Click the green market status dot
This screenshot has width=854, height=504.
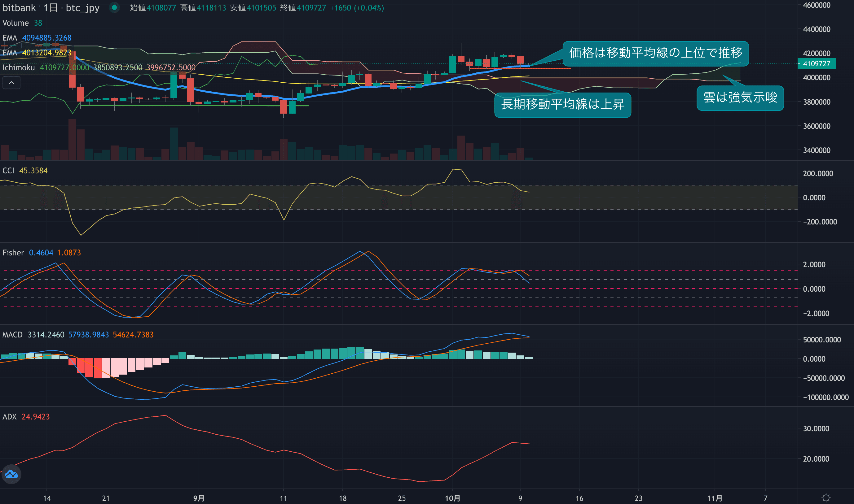[115, 7]
